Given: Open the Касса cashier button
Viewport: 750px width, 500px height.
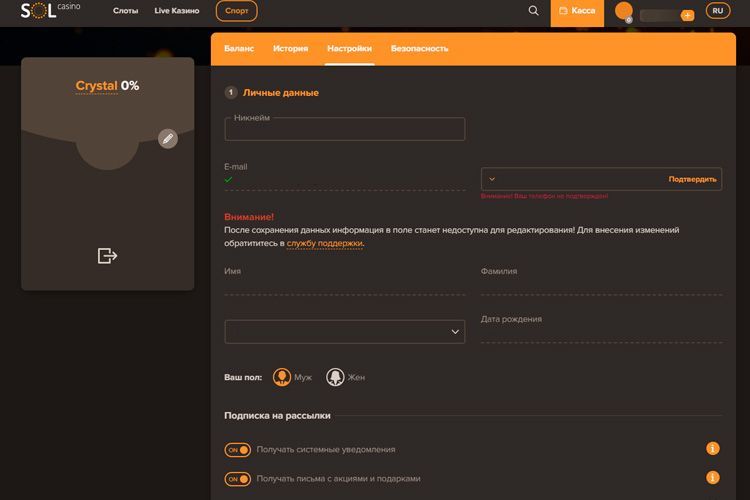Looking at the screenshot, I should [x=577, y=11].
